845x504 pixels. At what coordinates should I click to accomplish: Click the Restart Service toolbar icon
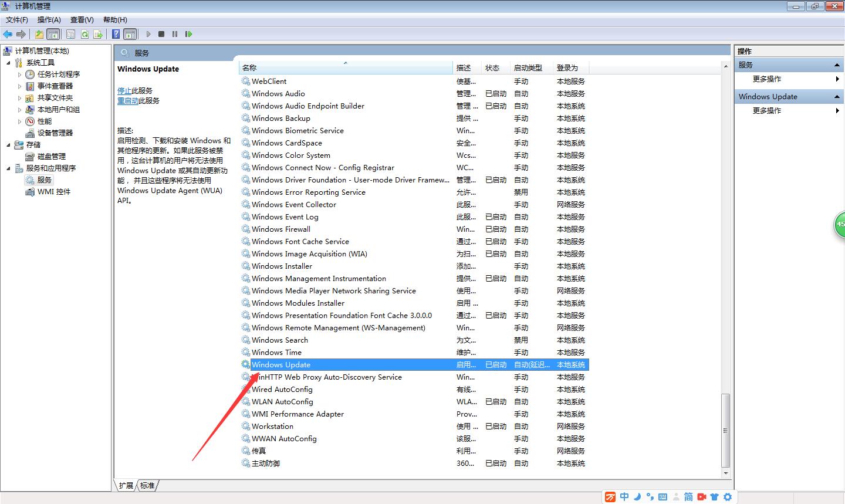[188, 34]
